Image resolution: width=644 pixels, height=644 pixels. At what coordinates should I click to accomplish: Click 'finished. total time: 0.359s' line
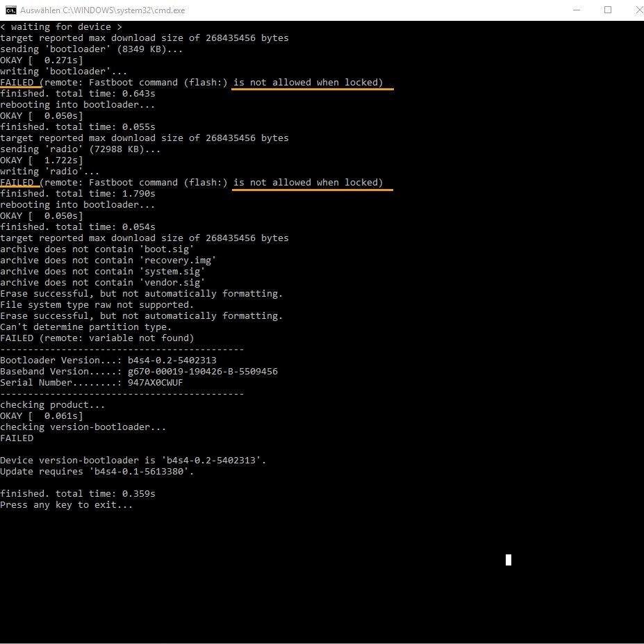78,494
